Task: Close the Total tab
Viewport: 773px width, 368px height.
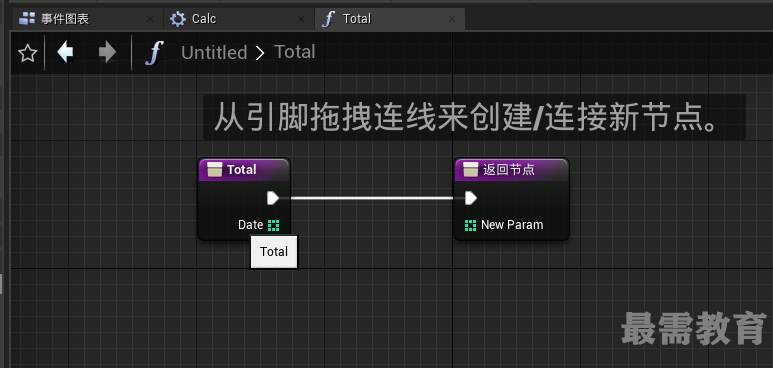Action: (x=452, y=19)
